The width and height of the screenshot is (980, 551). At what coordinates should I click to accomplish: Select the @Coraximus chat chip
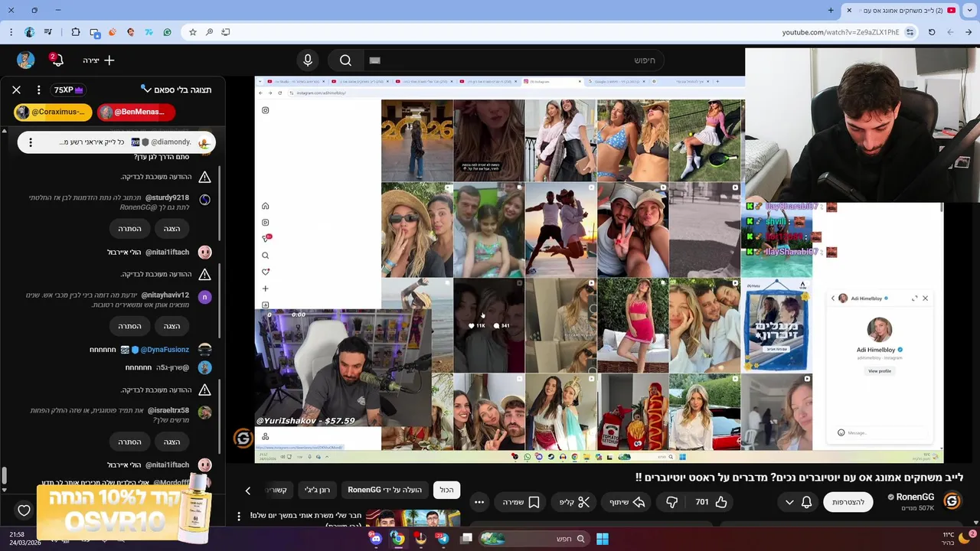(x=53, y=112)
